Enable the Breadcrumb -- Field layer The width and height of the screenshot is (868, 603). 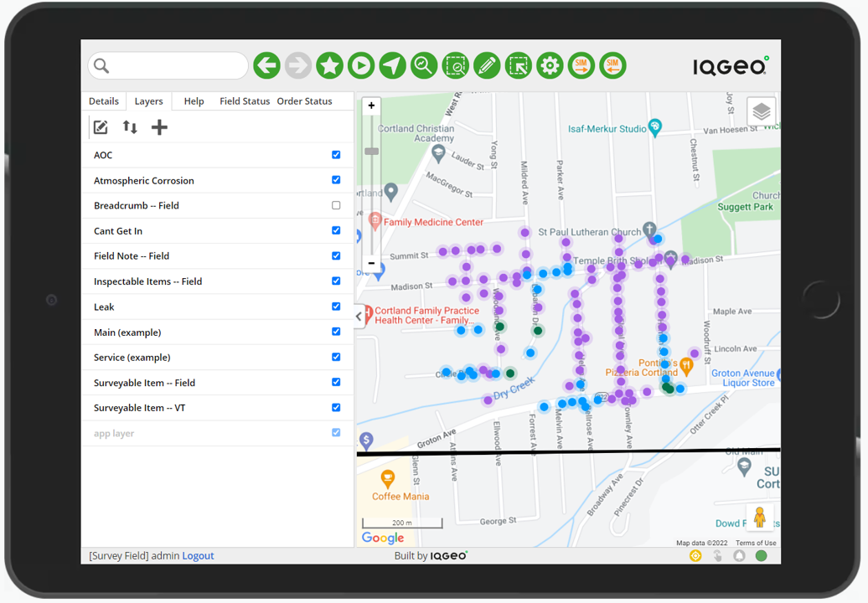[x=336, y=205]
